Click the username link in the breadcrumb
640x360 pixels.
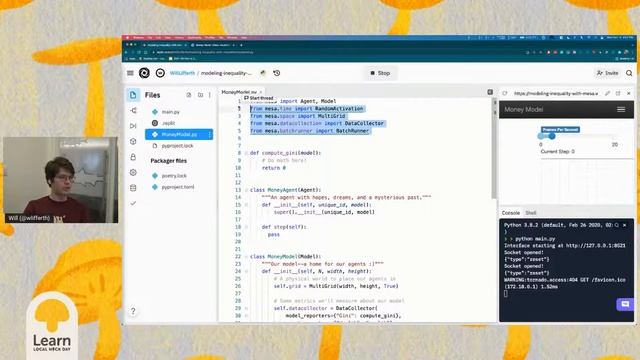click(182, 73)
